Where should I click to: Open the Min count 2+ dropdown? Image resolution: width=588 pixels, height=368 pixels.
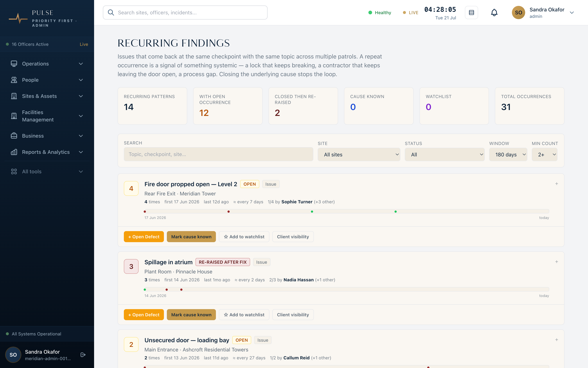(x=544, y=155)
